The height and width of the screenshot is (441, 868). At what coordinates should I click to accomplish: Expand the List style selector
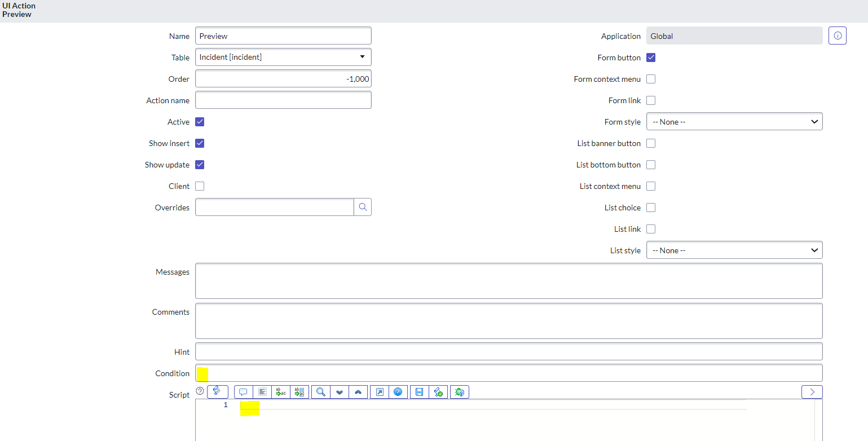(734, 250)
